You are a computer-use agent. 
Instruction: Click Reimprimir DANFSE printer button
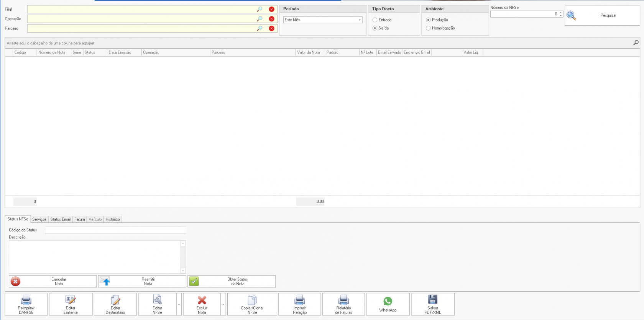(x=26, y=304)
